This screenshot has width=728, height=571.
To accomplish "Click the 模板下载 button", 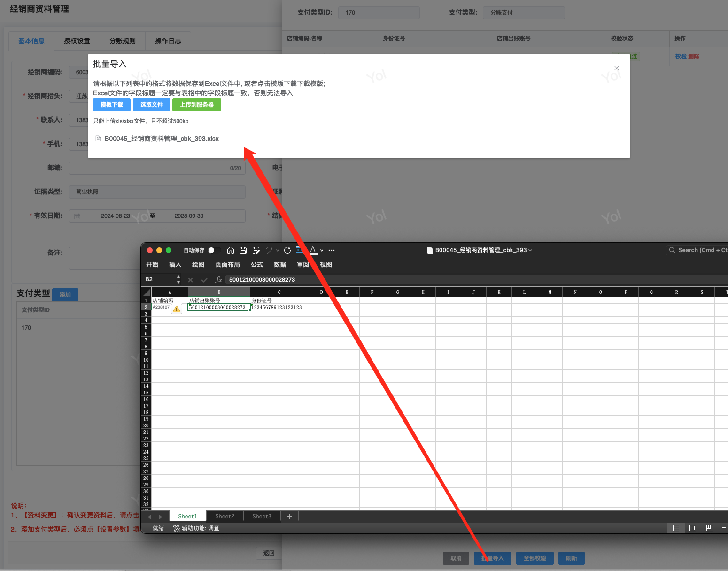I will tap(112, 105).
